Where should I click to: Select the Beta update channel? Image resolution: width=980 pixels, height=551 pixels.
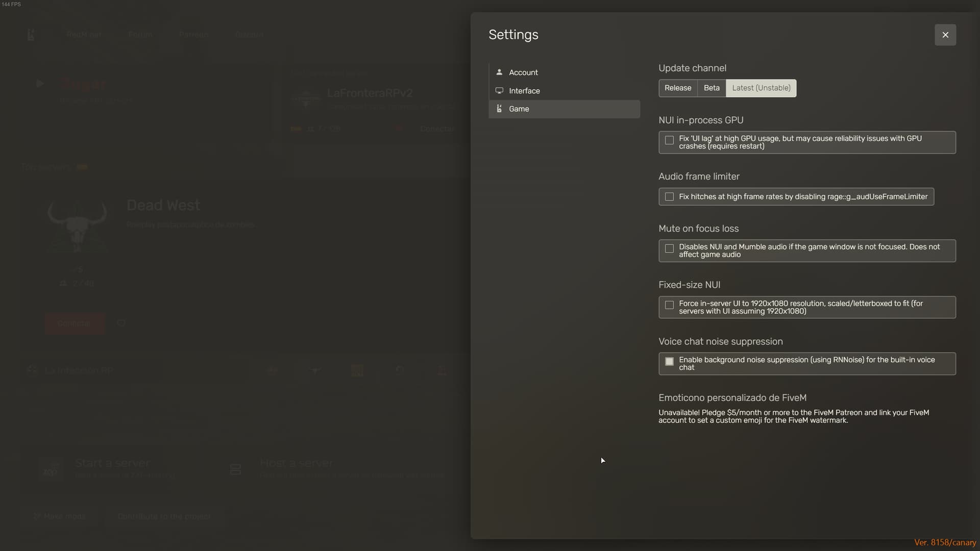click(x=711, y=88)
